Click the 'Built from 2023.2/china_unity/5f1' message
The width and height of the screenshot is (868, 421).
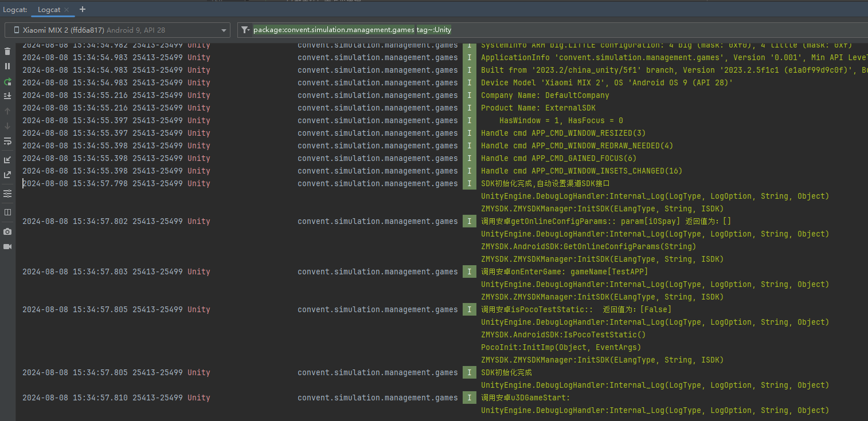[674, 70]
